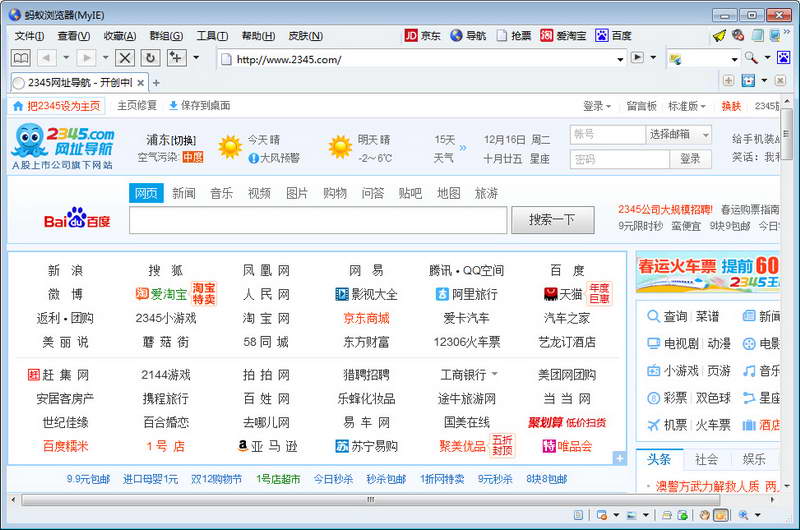This screenshot has width=800, height=530.
Task: Open the 抢票 page shortcut
Action: 514,36
